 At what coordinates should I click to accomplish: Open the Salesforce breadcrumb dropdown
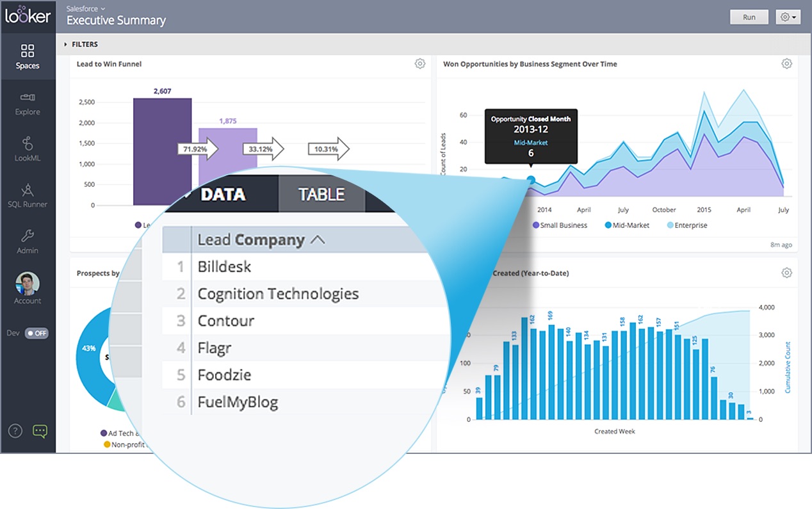[86, 8]
